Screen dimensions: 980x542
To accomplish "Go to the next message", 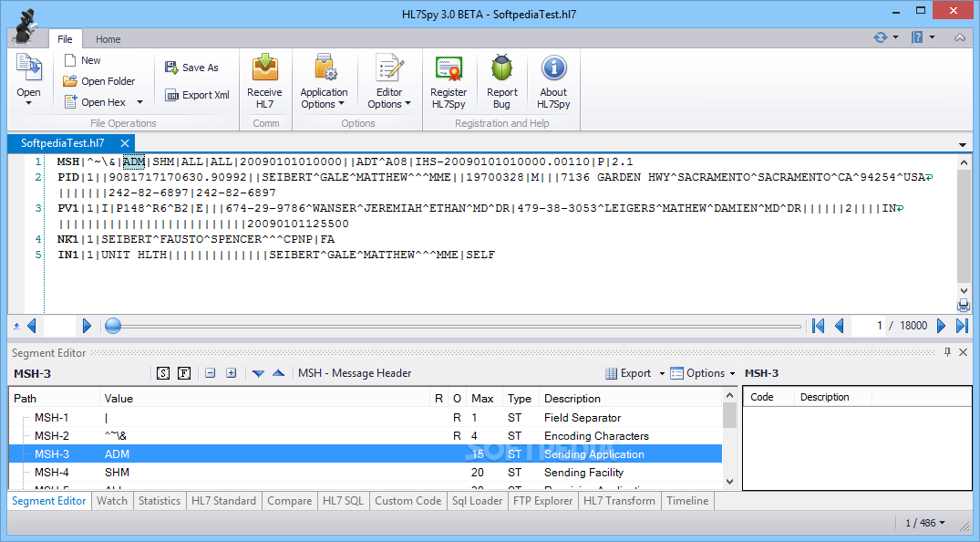I will [941, 326].
